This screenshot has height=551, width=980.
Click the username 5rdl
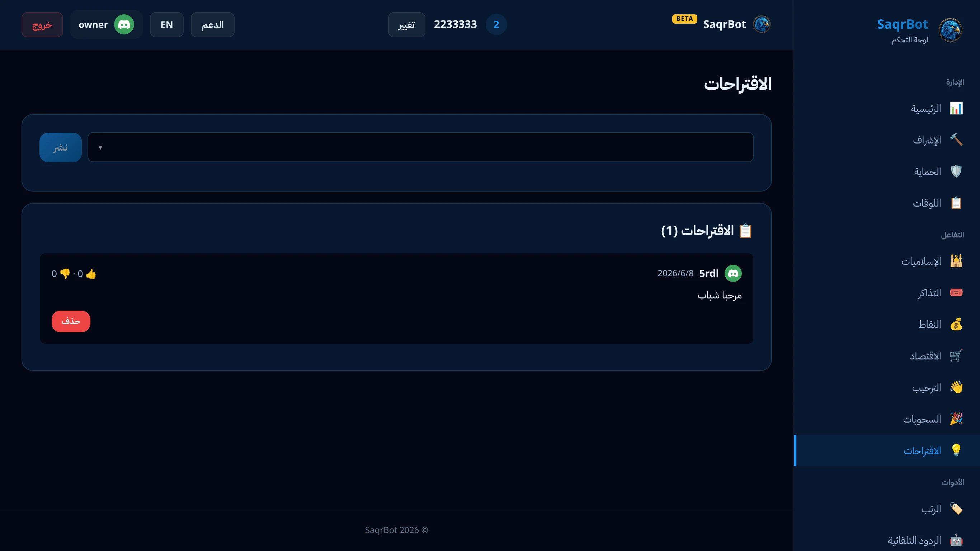[709, 273]
